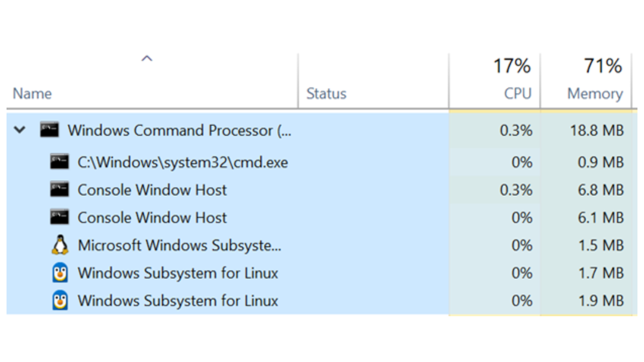Sort processes by Status column header

[x=326, y=93]
